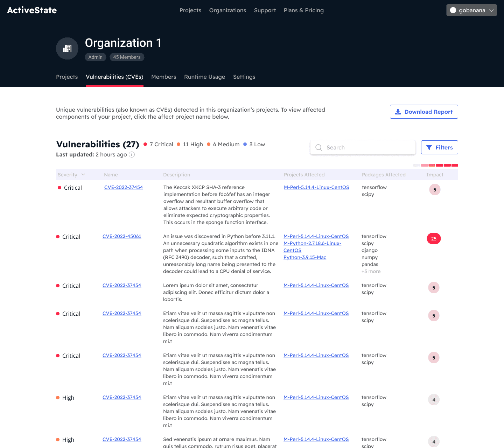The image size is (504, 448).
Task: Click the django package in CVE-2022-45061 row
Action: pyautogui.click(x=370, y=250)
